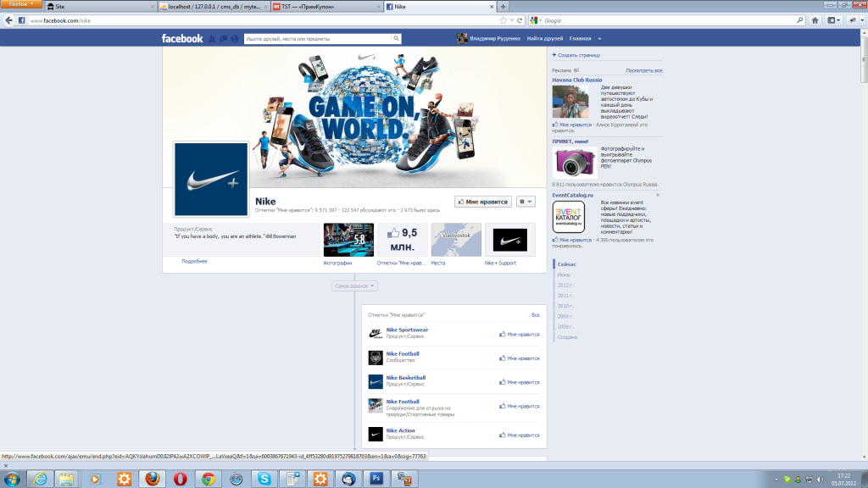Screen dimensions: 868x488
Task: Expand Facebook account dropdown arrow
Action: click(x=599, y=39)
